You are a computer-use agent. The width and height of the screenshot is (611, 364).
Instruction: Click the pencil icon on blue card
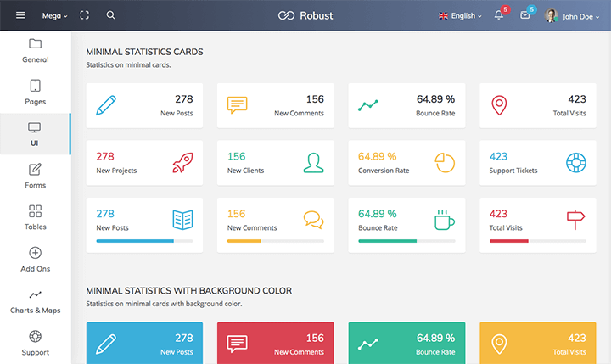click(106, 344)
